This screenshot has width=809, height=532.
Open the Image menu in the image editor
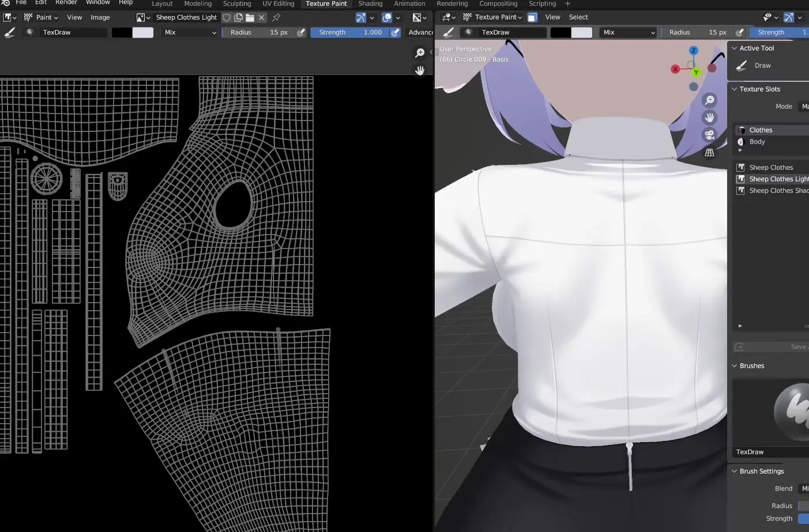(100, 17)
